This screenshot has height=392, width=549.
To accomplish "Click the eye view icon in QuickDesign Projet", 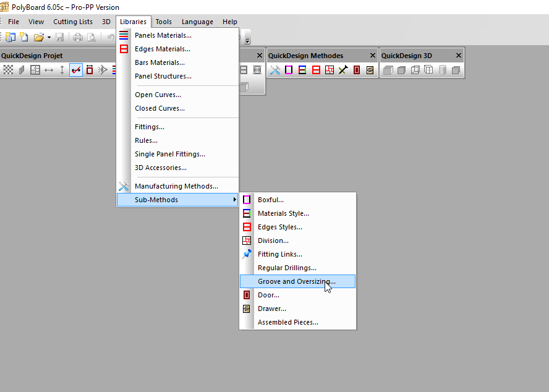I will click(x=103, y=70).
